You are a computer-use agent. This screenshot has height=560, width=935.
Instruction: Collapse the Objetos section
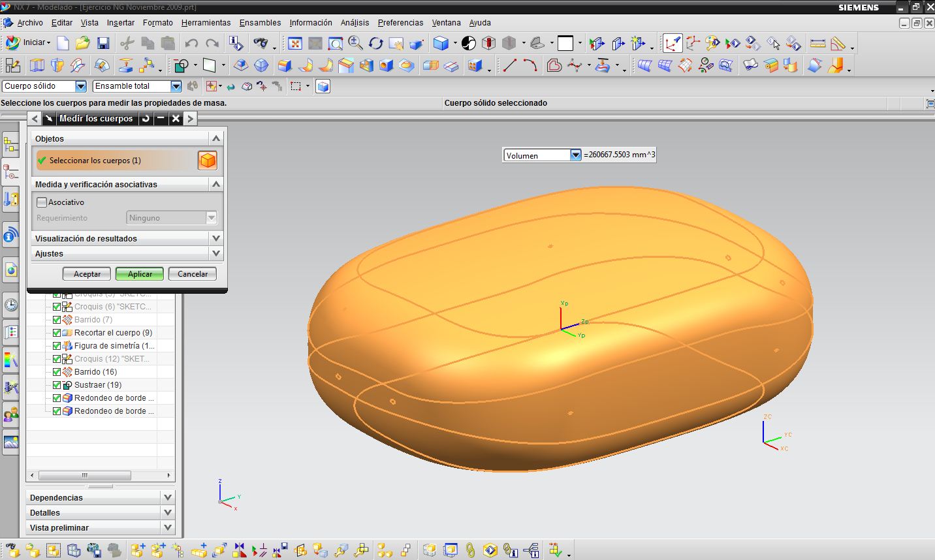pyautogui.click(x=216, y=138)
